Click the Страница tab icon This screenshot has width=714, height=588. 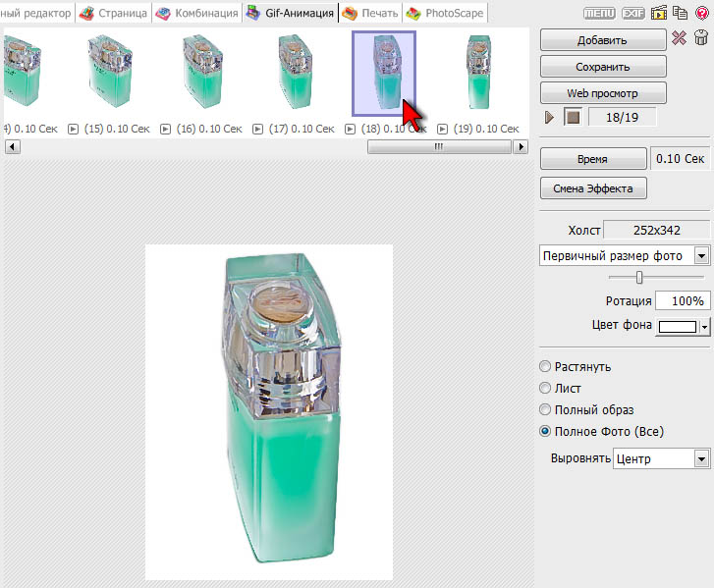pyautogui.click(x=86, y=13)
